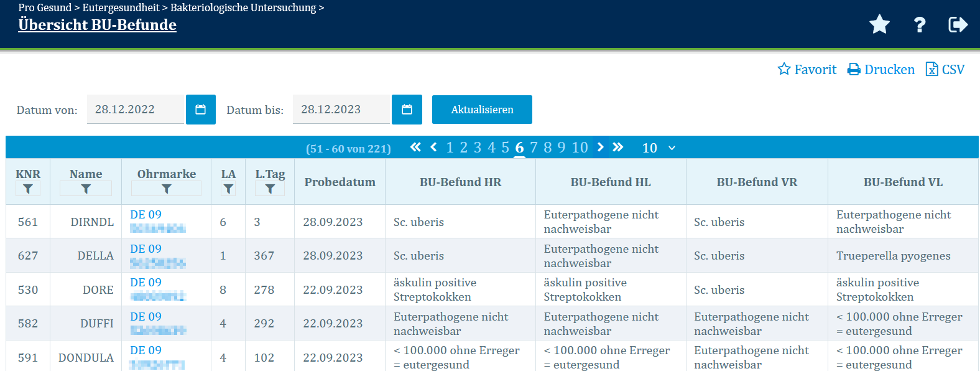Click the Drucken print link
This screenshot has height=371, width=980.
(881, 69)
